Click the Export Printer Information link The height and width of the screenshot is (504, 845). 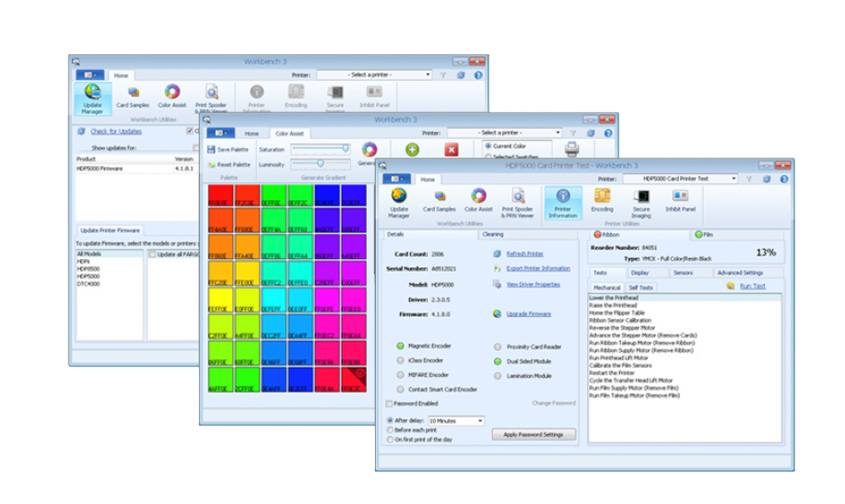tap(538, 268)
